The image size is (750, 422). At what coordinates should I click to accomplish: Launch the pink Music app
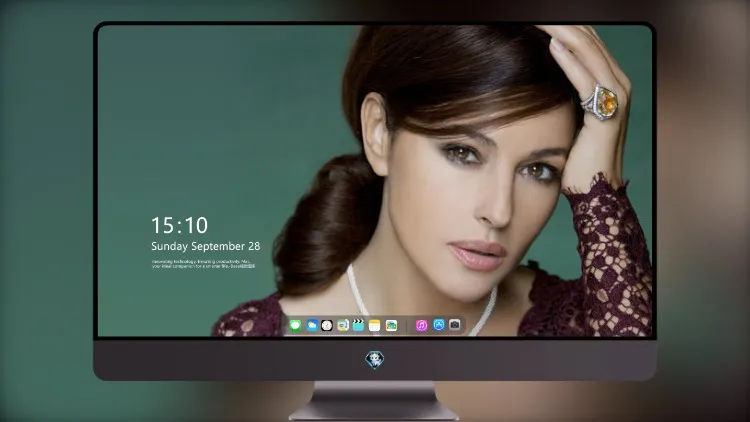pyautogui.click(x=421, y=326)
